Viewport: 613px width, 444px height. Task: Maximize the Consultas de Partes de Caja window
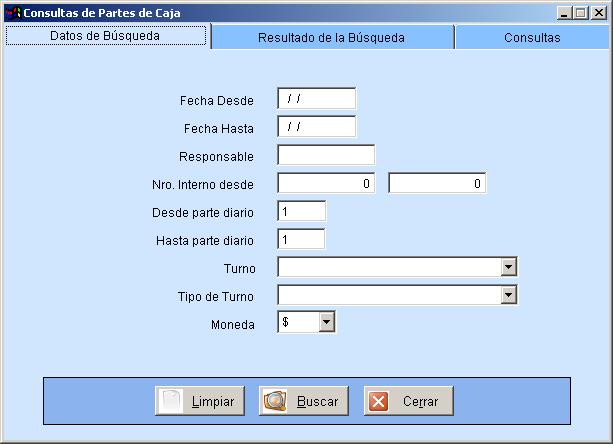[x=581, y=13]
